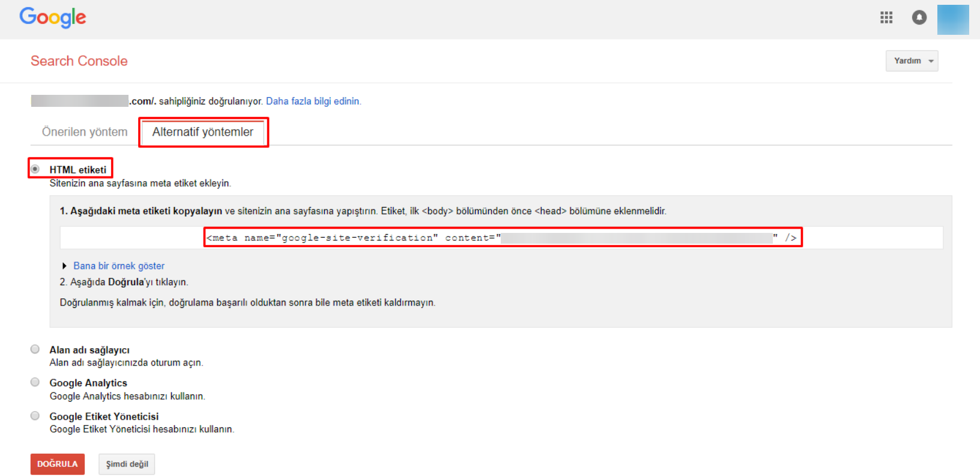Select the Google Analytics radio button
This screenshot has height=476, width=980.
click(35, 382)
